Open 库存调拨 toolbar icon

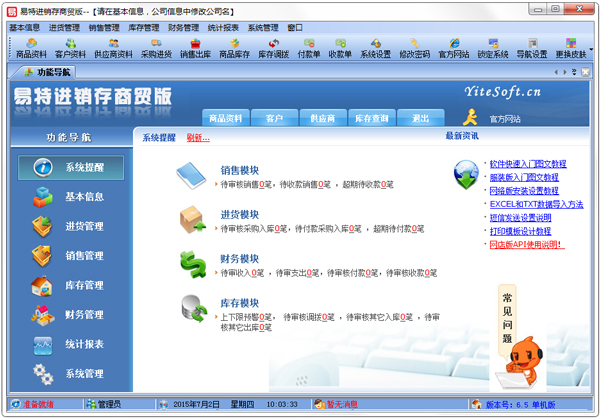tap(273, 49)
